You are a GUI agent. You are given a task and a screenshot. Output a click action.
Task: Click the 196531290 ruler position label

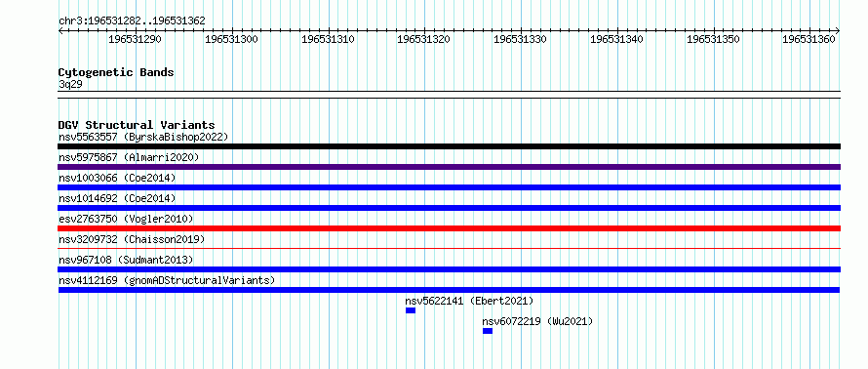click(x=135, y=39)
